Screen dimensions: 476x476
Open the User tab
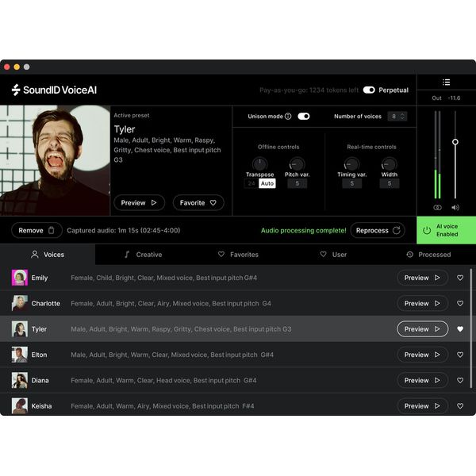coord(333,255)
